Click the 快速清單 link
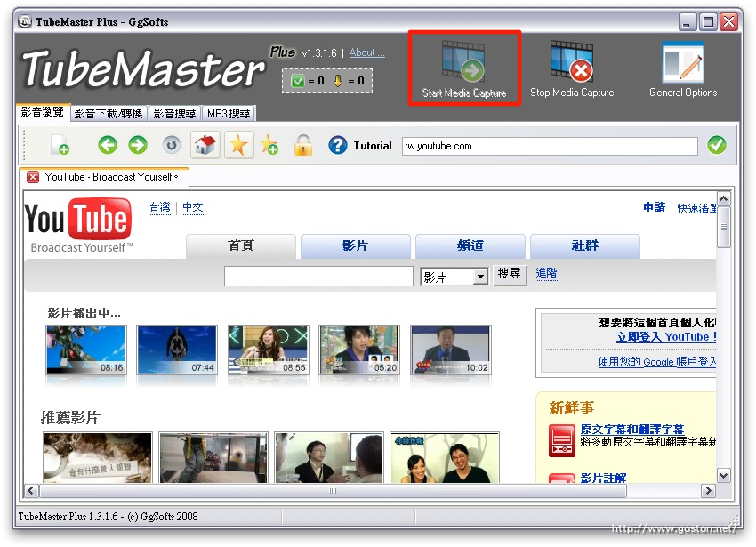Viewport: 756px width, 547px height. click(x=696, y=208)
